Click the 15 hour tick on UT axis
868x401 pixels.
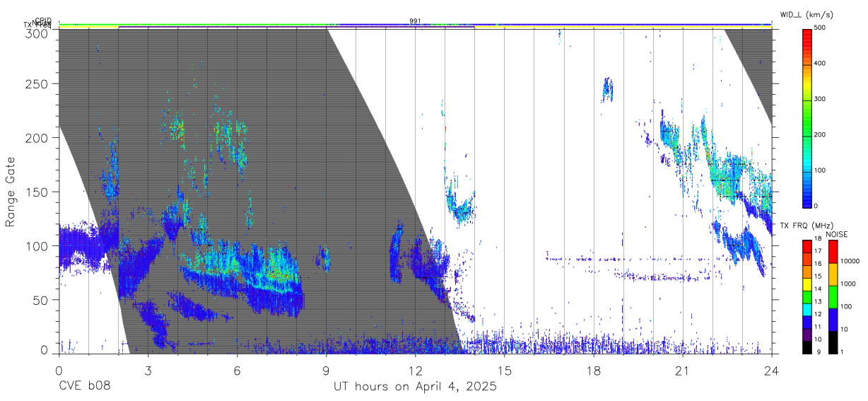coord(505,371)
